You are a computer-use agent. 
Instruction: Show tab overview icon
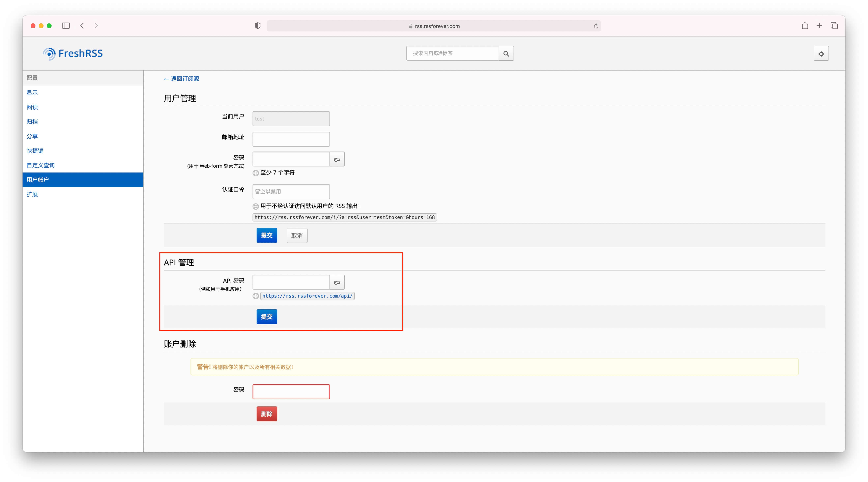(x=834, y=26)
